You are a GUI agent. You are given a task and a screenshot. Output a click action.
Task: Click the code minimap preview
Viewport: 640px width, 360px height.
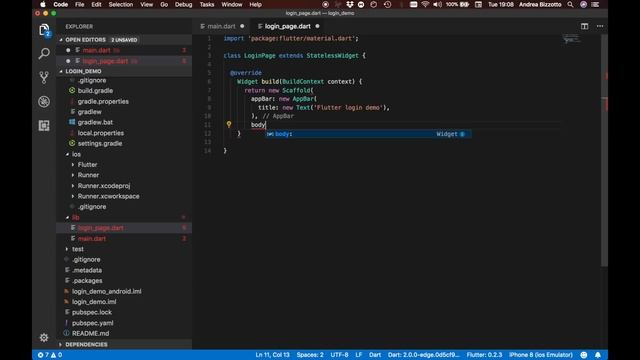(x=571, y=40)
